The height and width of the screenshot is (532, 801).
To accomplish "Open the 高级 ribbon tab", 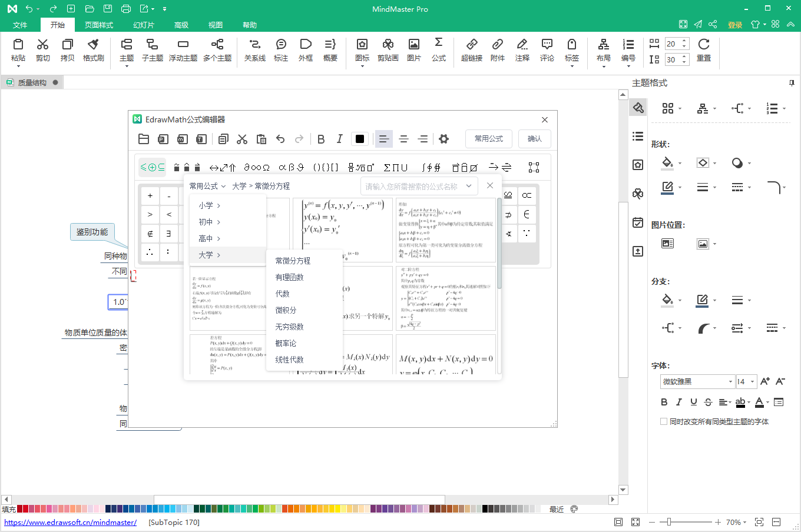I will coord(181,25).
